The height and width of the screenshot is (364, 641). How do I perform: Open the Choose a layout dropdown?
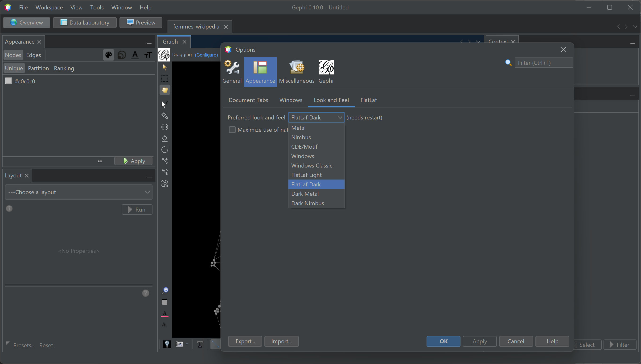[78, 192]
